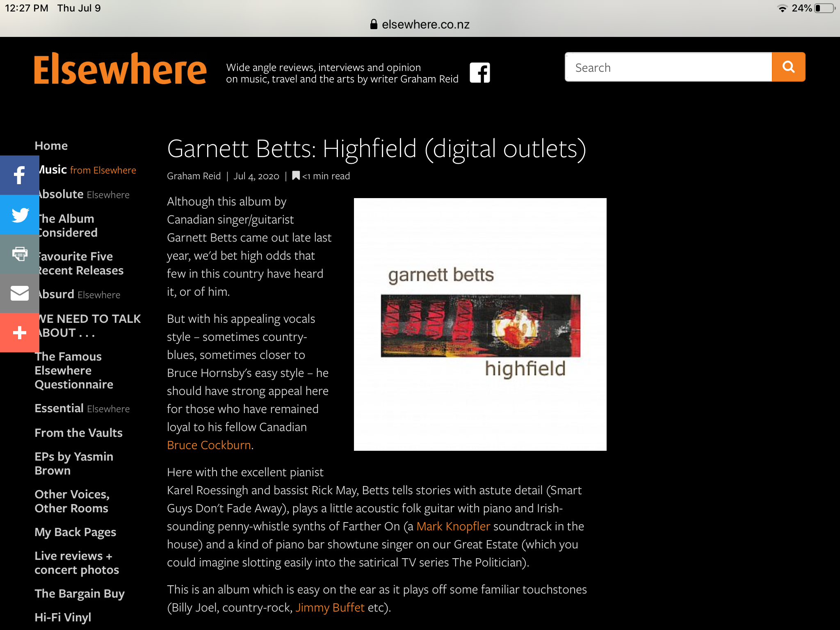Follow the Jimmy Buffet link
The width and height of the screenshot is (840, 630).
(x=330, y=607)
